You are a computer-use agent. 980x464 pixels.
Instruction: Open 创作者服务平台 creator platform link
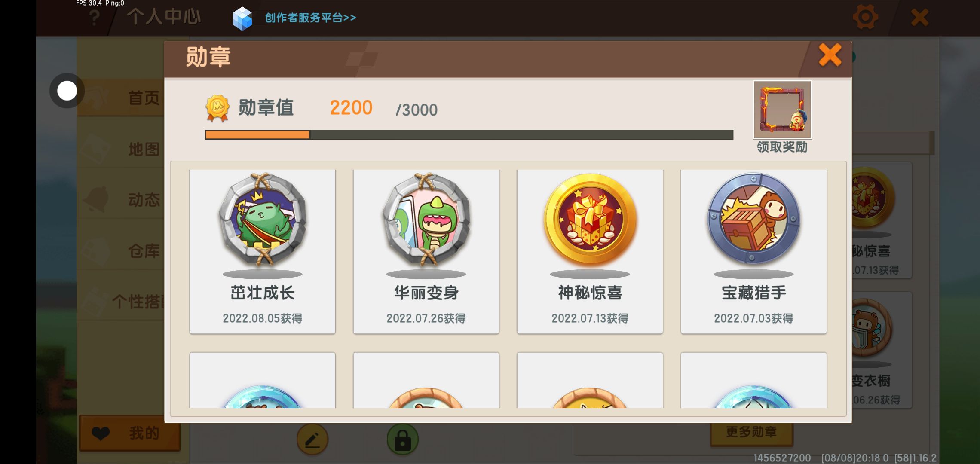[x=310, y=18]
